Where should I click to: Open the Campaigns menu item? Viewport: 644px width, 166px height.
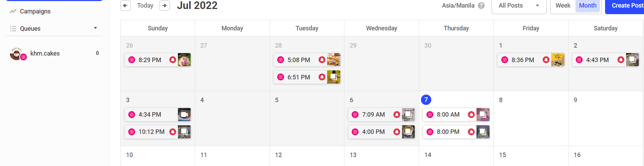coord(35,11)
